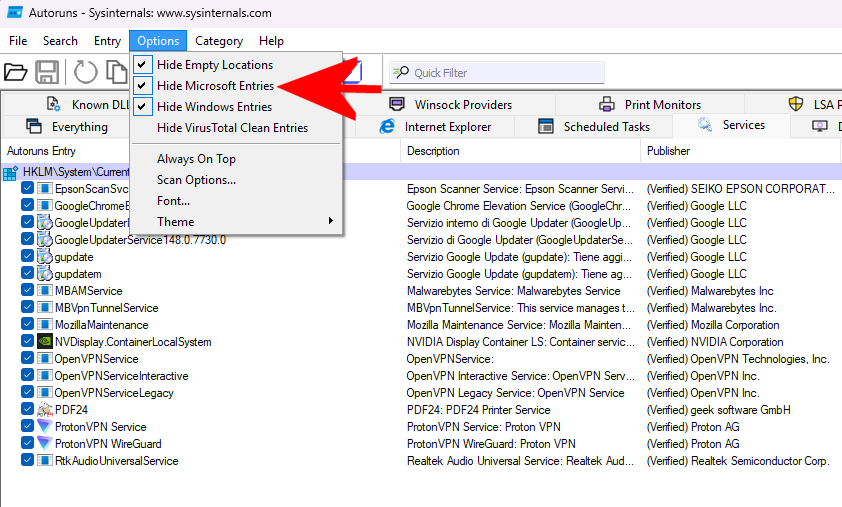
Task: Click the RtkAudioUniversalService entry icon
Action: (45, 461)
